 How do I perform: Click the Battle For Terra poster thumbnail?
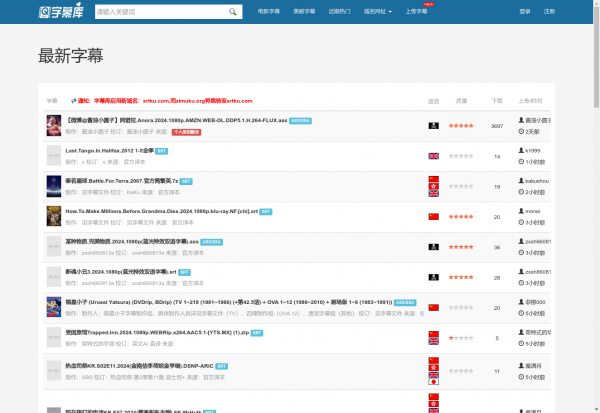point(54,186)
